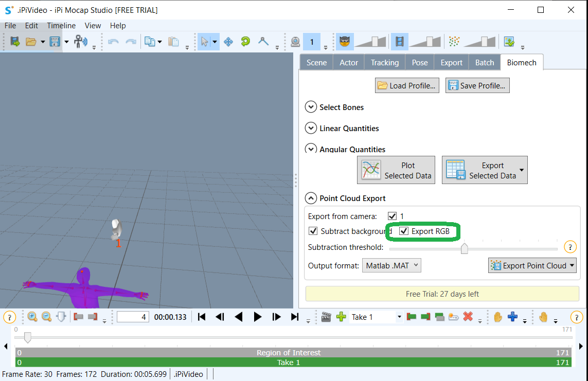Click Plot Selected Data button
Screen dimensions: 588x381
click(396, 170)
